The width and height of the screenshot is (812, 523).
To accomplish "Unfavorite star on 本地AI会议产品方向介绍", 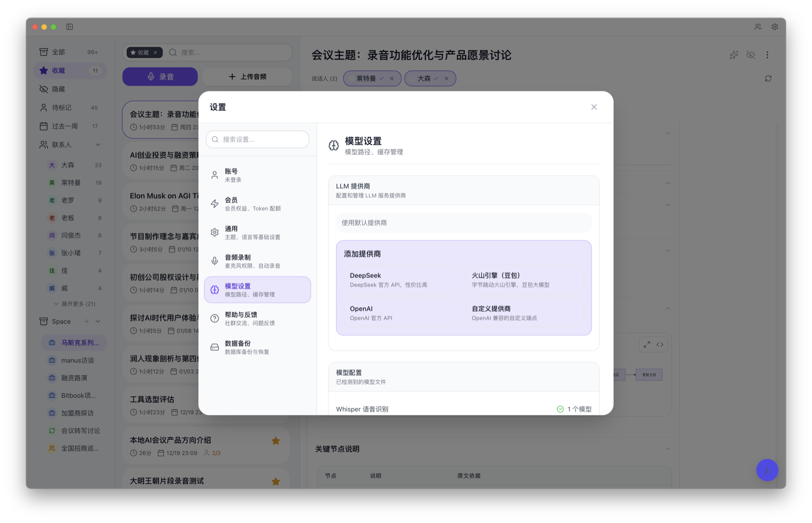I will coord(276,441).
